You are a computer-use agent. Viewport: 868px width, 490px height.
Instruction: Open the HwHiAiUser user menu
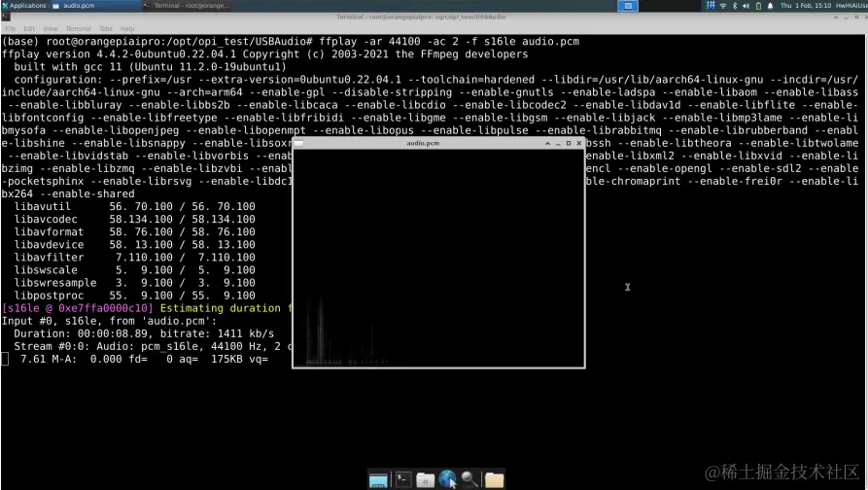(851, 6)
